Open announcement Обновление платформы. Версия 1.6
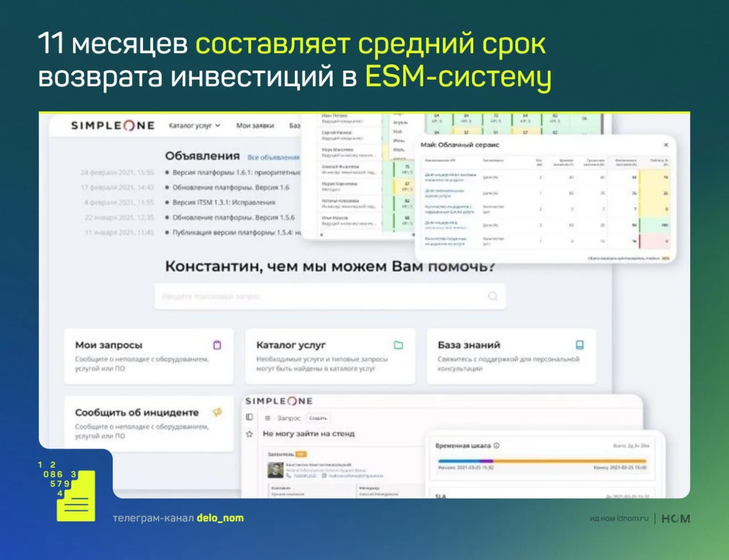Image resolution: width=729 pixels, height=560 pixels. tap(231, 187)
